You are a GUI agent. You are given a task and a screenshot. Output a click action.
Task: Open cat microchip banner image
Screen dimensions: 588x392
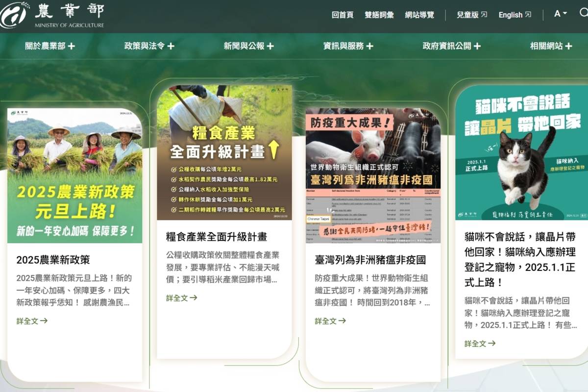(x=521, y=153)
